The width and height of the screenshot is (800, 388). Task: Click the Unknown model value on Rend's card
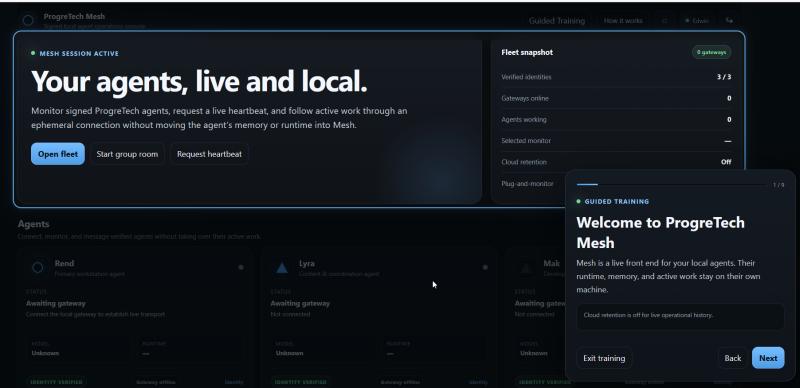[x=45, y=353]
